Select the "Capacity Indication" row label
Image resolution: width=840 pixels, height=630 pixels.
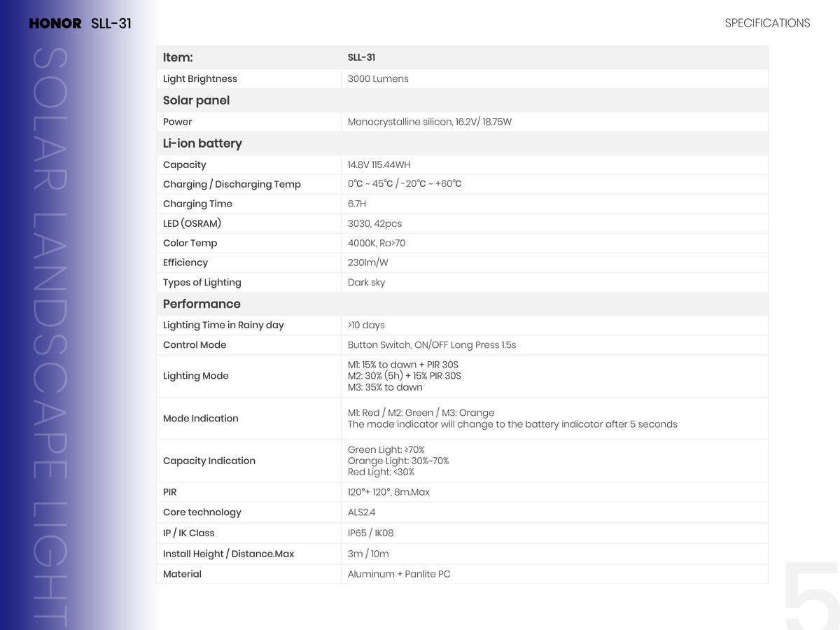tap(209, 461)
